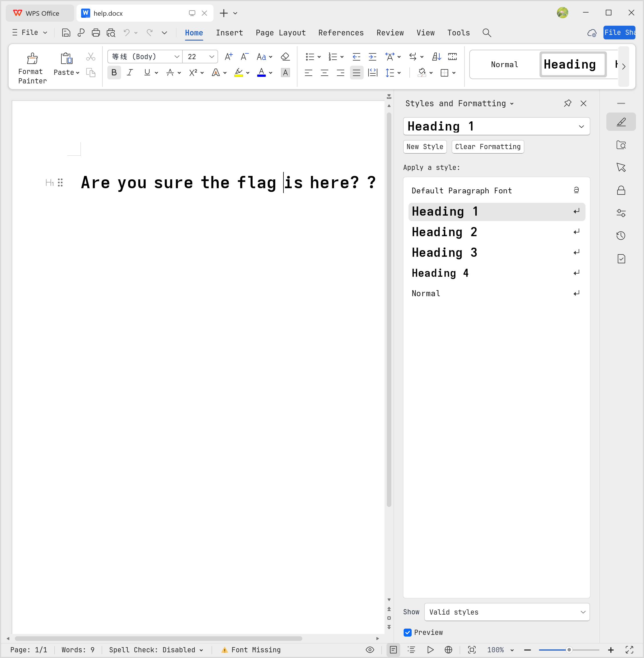
Task: Click the clear formatting eraser icon
Action: (285, 57)
